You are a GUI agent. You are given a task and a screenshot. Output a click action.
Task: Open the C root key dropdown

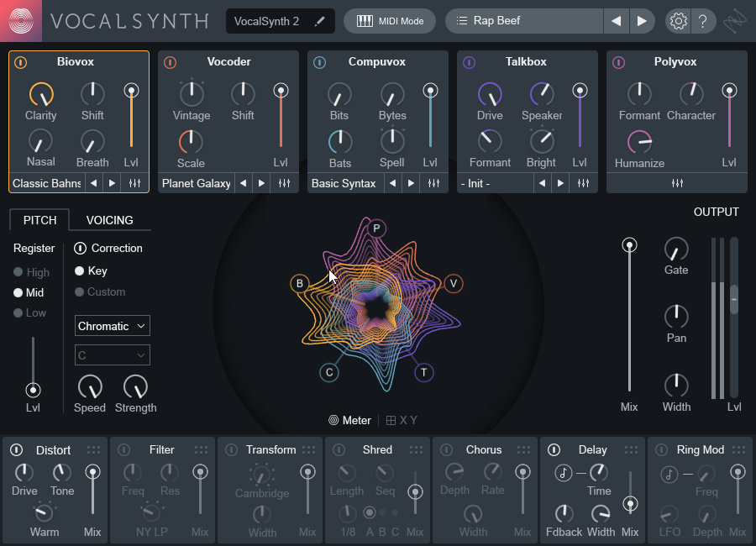pos(113,355)
